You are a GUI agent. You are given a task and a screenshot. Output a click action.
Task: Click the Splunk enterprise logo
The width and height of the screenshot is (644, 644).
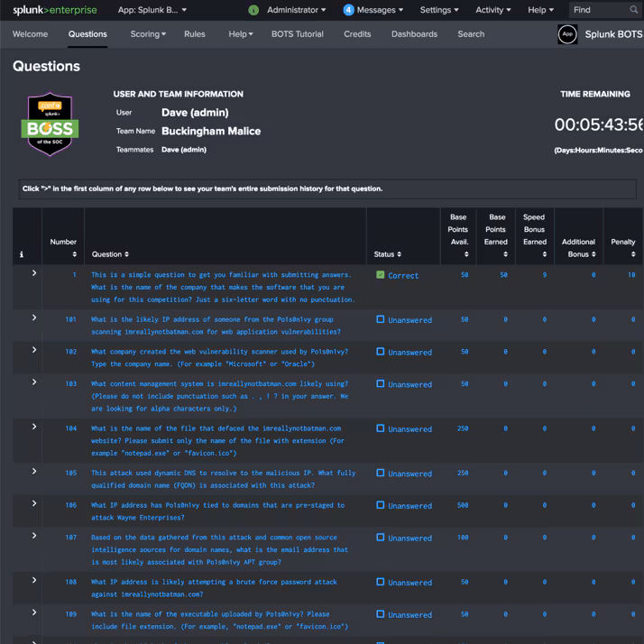pos(55,10)
